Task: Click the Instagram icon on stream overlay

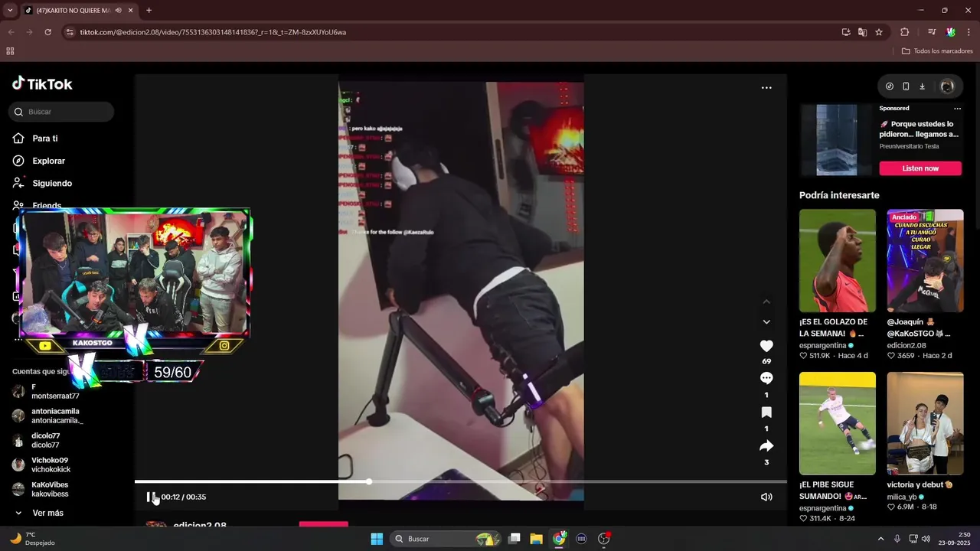Action: 224,346
